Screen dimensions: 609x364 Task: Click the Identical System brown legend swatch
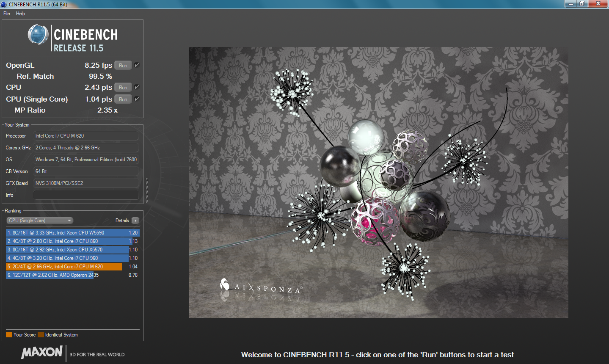(x=41, y=335)
